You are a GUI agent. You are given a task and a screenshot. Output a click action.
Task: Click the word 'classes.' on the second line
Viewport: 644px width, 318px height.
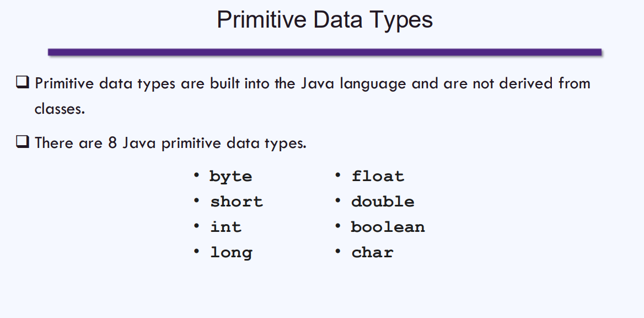60,109
